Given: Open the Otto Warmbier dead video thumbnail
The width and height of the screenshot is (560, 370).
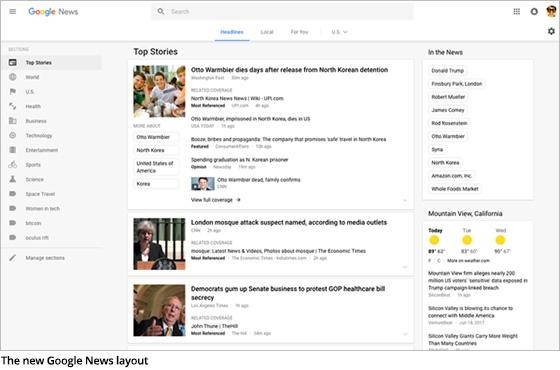Looking at the screenshot, I should point(202,184).
